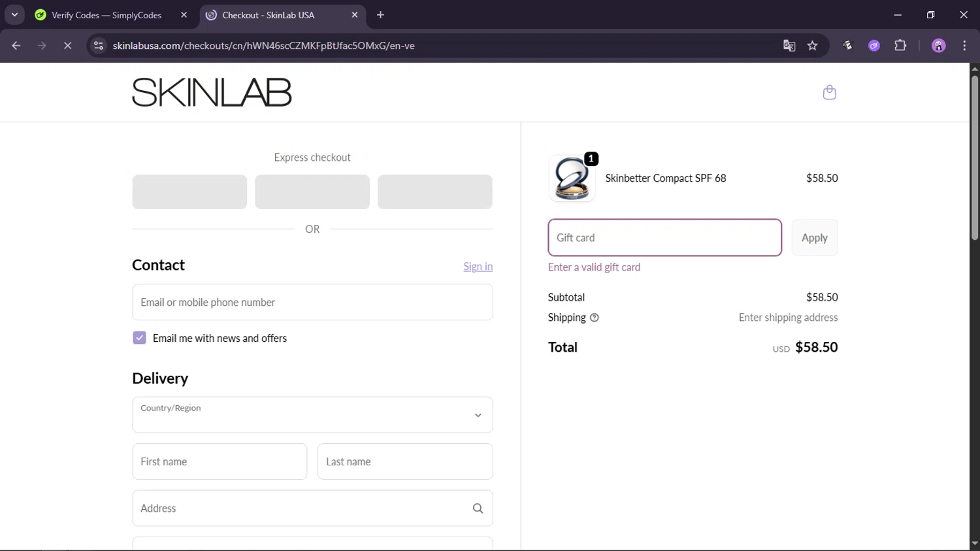Bookmark this page with the star icon
Viewport: 980px width, 551px height.
pos(812,46)
